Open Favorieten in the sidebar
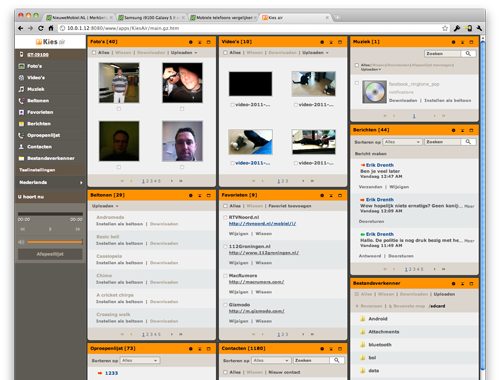Image resolution: width=500 pixels, height=380 pixels. 40,112
